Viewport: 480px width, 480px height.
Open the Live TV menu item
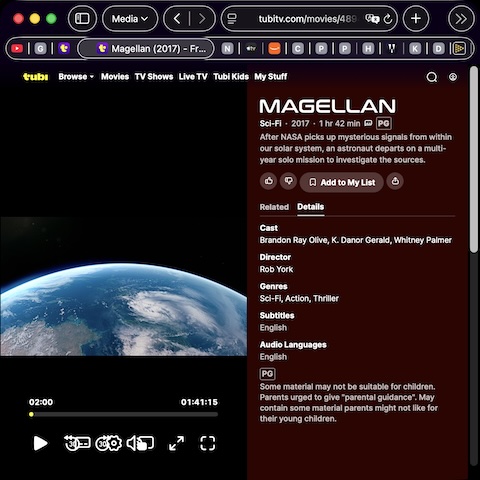point(193,77)
